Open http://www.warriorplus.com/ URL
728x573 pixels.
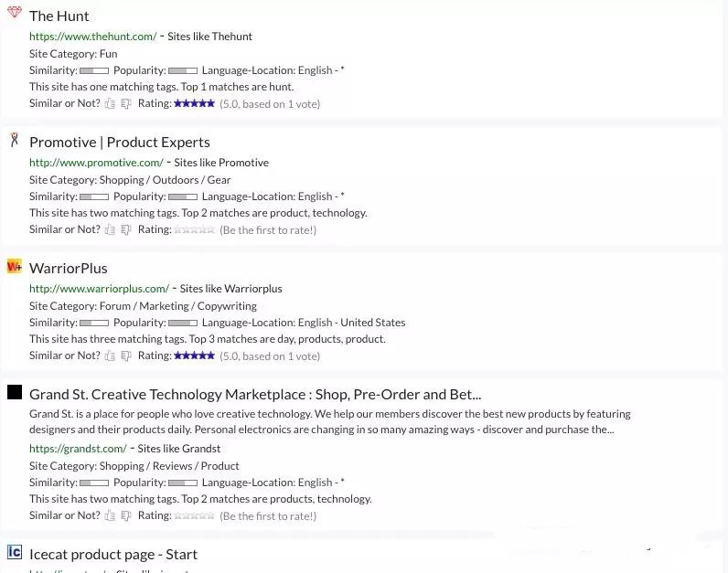(x=99, y=289)
